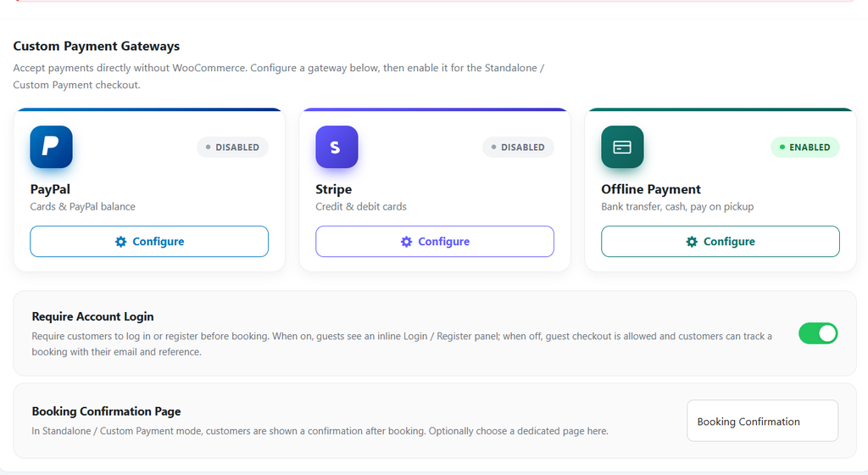Click the Stripe logo icon

coord(337,147)
